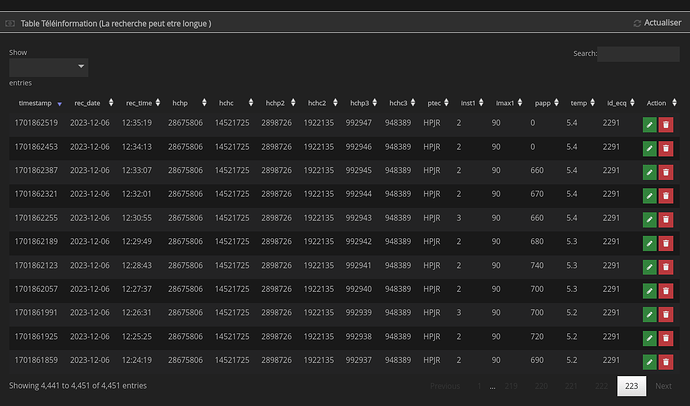The width and height of the screenshot is (690, 406).
Task: Delete the row recorded at 12:33:07
Action: coord(666,172)
